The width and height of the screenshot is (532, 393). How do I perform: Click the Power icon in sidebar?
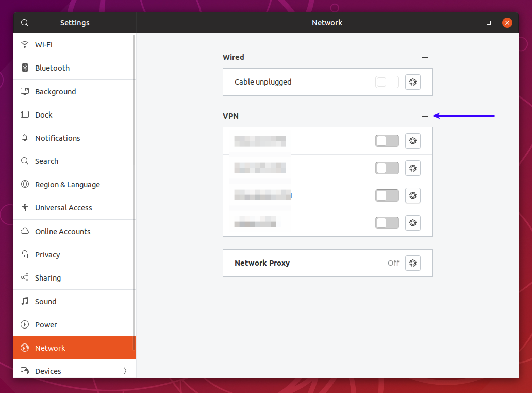pyautogui.click(x=25, y=324)
